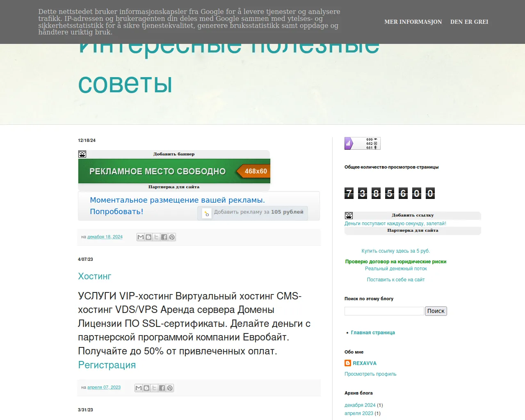The height and width of the screenshot is (420, 525).
Task: Accept cookies with DEN ER GREI
Action: (x=469, y=22)
